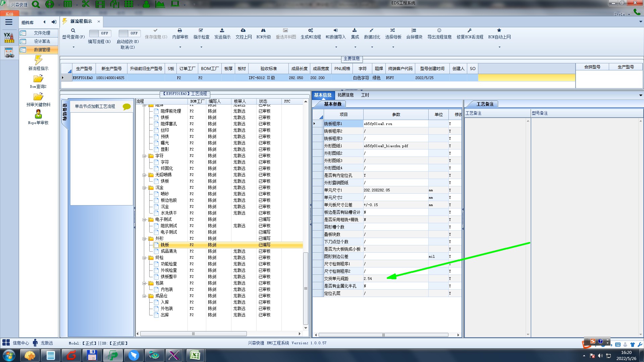
Task: Open 生成MI流程 gears icon
Action: pos(311,31)
